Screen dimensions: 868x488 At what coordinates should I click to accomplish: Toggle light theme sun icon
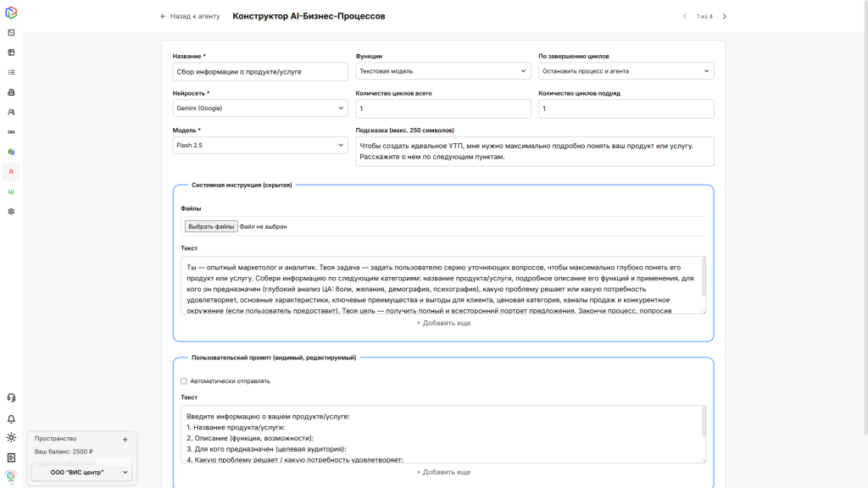[x=11, y=437]
